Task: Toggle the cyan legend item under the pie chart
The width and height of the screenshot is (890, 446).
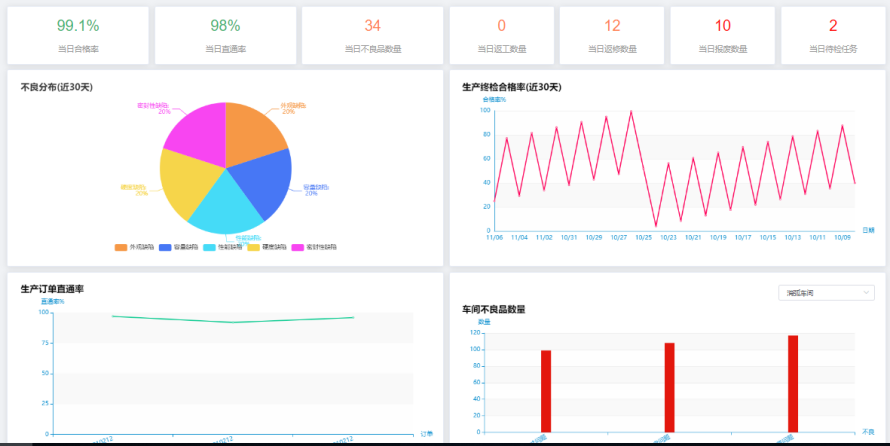Action: tap(216, 246)
